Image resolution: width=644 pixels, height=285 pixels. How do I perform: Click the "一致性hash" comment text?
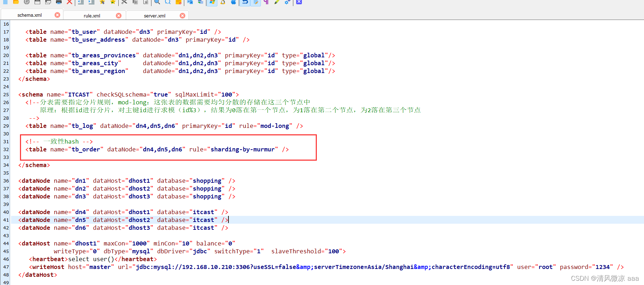click(x=61, y=142)
